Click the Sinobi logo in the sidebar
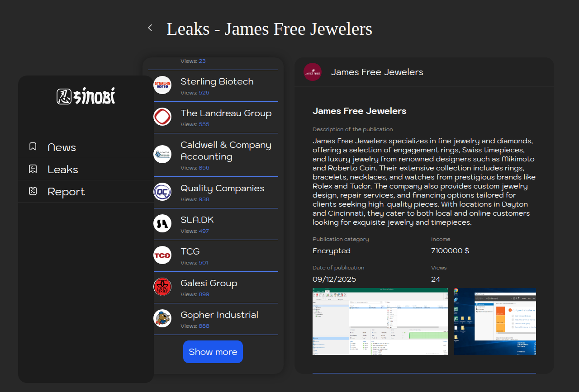Viewport: 579px width, 392px height. click(86, 96)
